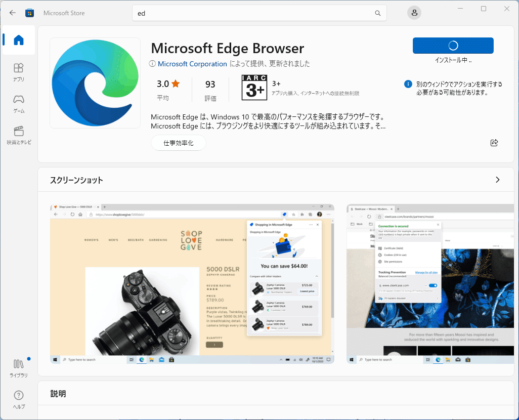This screenshot has height=420, width=519.
Task: Open the steelcase tracking prevention screenshot thumbnail
Action: pos(430,284)
